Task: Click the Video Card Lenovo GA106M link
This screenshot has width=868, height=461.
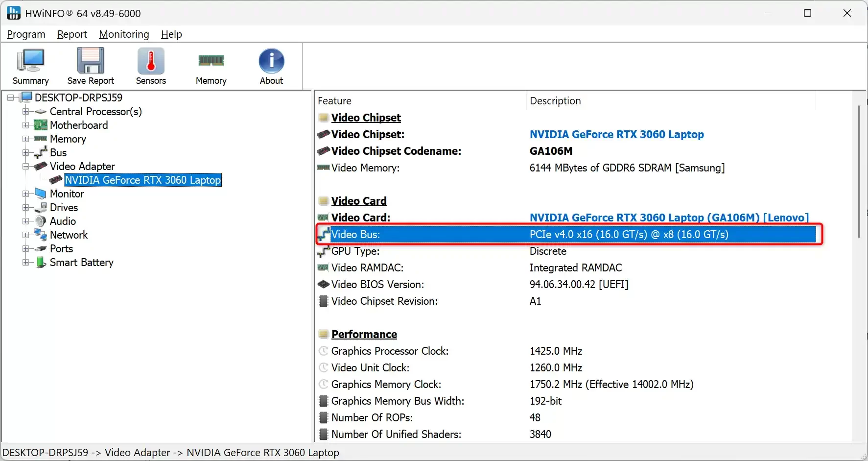Action: point(669,218)
